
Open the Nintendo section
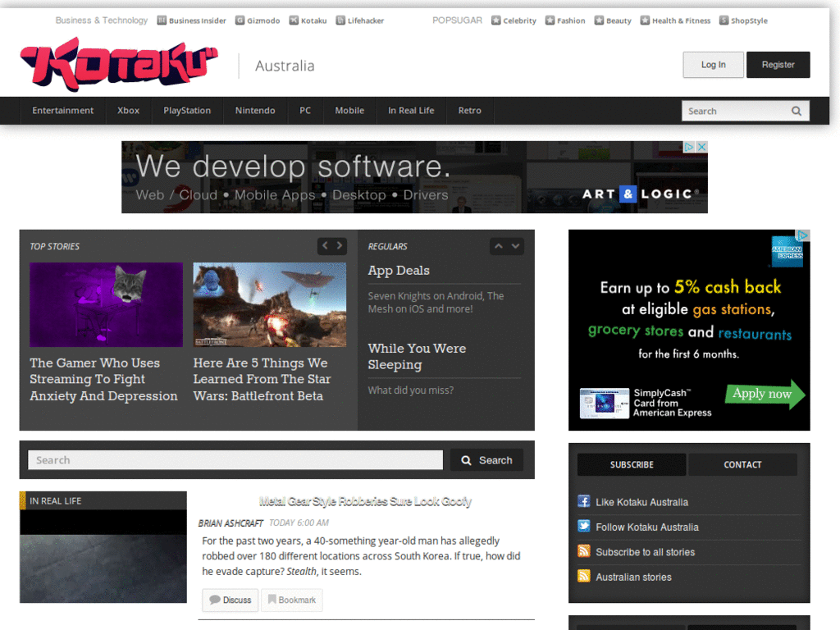[x=255, y=111]
